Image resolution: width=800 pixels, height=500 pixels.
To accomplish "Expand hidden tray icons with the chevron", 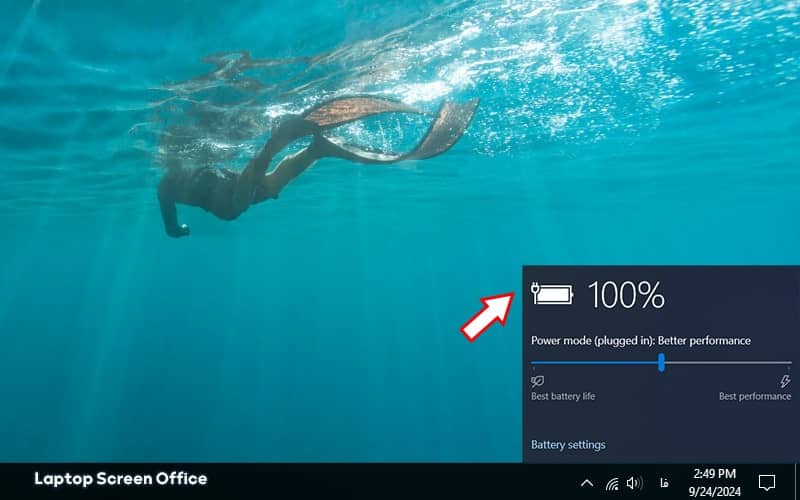I will click(x=587, y=483).
